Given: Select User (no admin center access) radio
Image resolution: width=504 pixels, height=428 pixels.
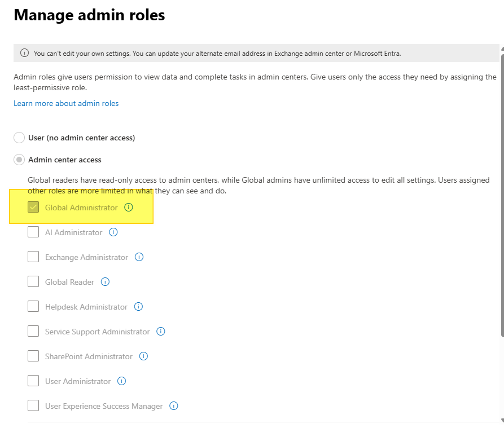Looking at the screenshot, I should 19,138.
